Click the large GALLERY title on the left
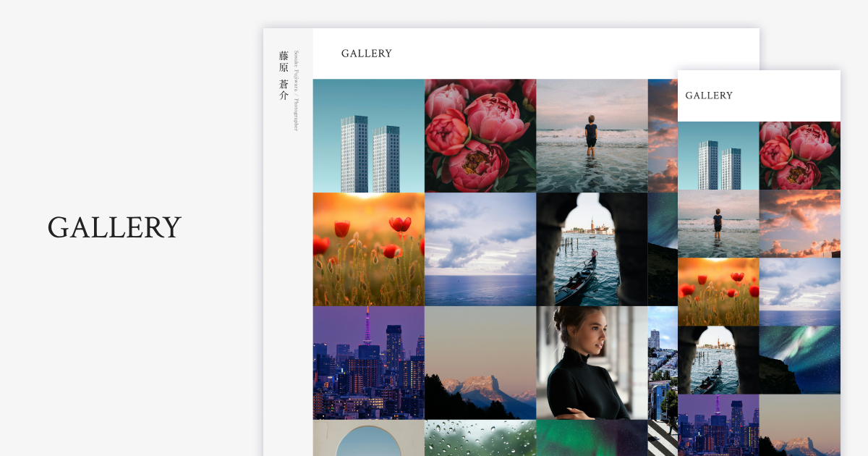Image resolution: width=868 pixels, height=456 pixels. click(x=114, y=227)
